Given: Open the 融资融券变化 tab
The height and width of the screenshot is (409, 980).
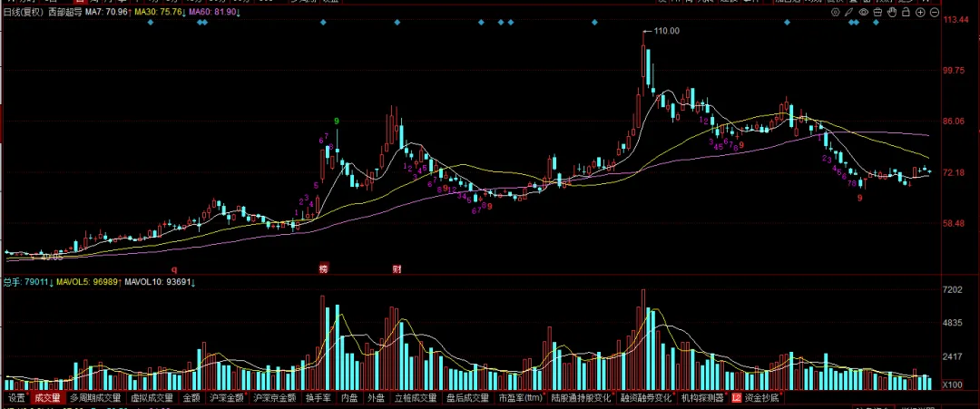Looking at the screenshot, I should coord(646,398).
